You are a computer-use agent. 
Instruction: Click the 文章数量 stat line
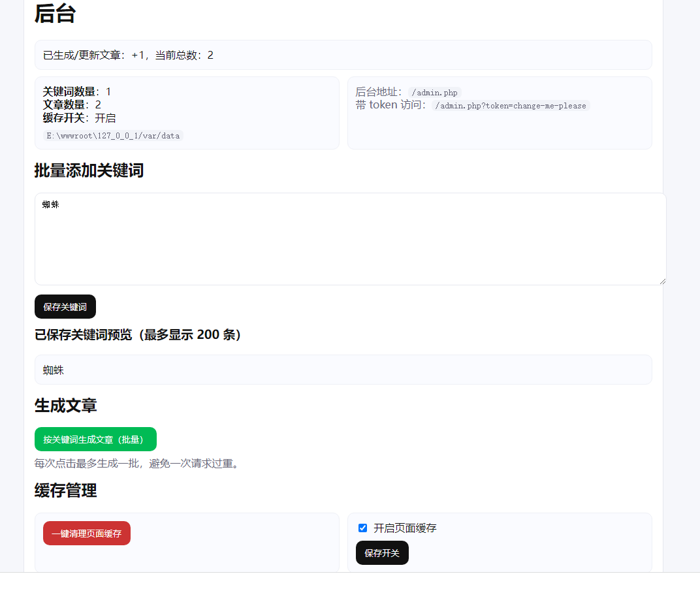click(72, 104)
